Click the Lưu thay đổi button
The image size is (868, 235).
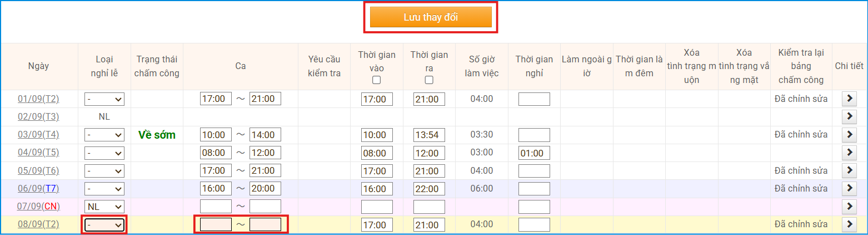click(431, 17)
